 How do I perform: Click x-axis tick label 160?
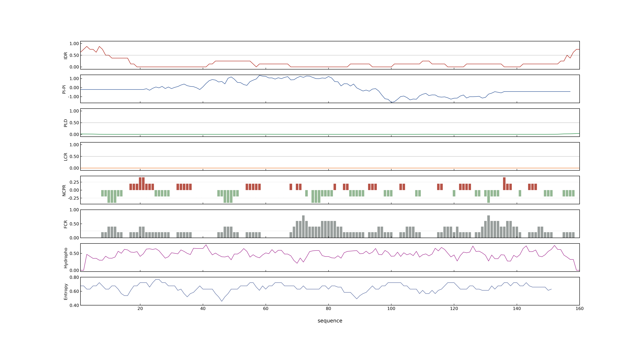[579, 309]
